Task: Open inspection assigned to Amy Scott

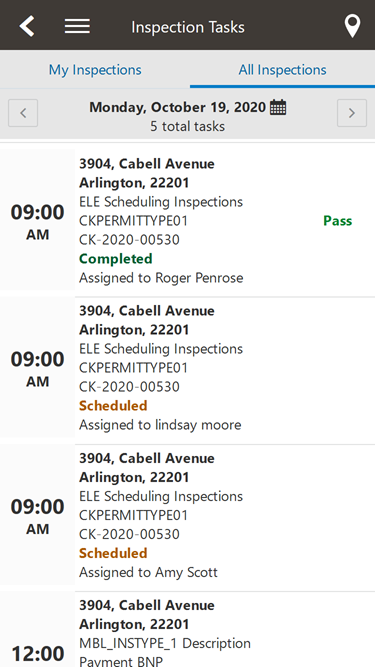Action: 188,515
